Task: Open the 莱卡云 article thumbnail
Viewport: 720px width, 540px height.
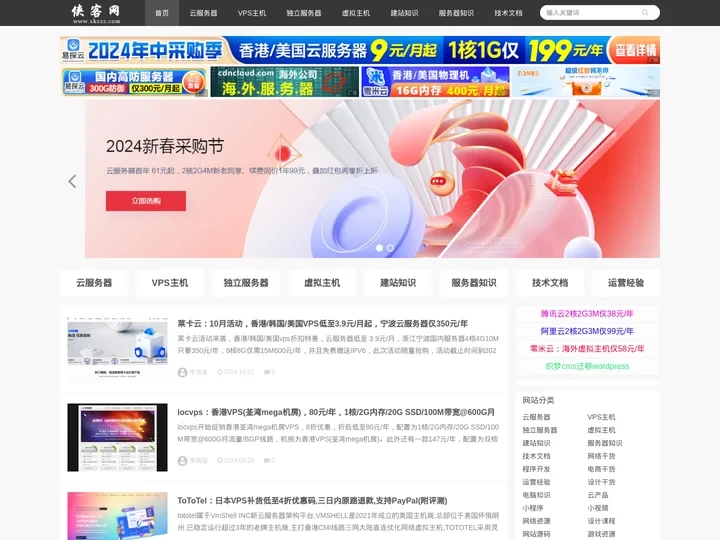Action: coord(118,349)
